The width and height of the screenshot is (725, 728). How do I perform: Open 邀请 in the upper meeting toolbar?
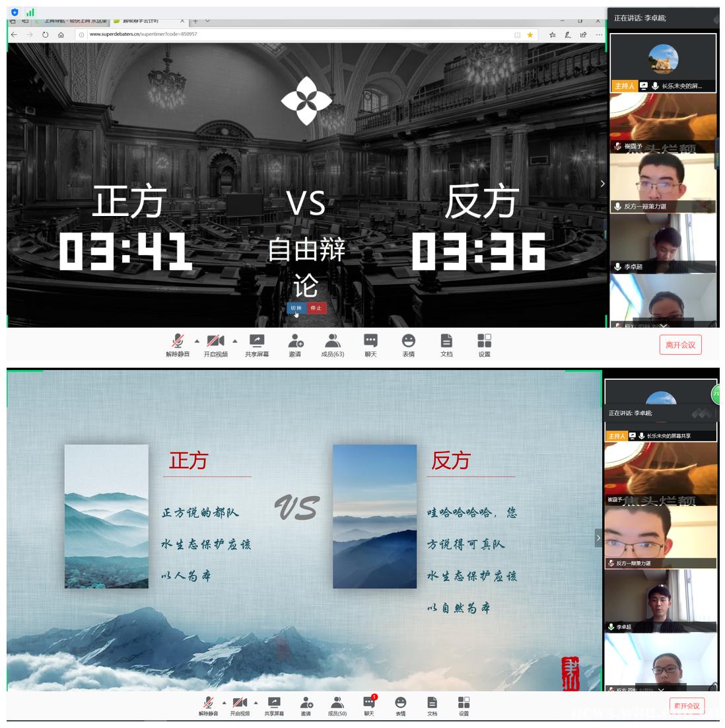point(295,341)
